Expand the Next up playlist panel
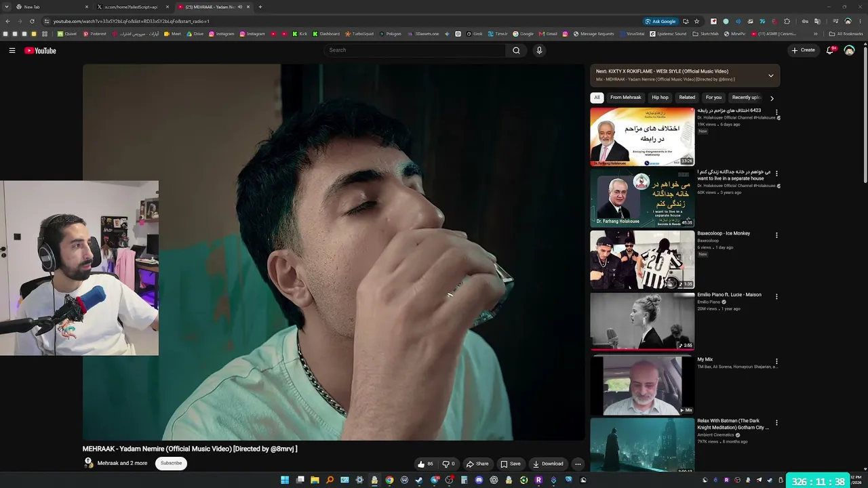Screen dimensions: 868x488 [x=770, y=75]
